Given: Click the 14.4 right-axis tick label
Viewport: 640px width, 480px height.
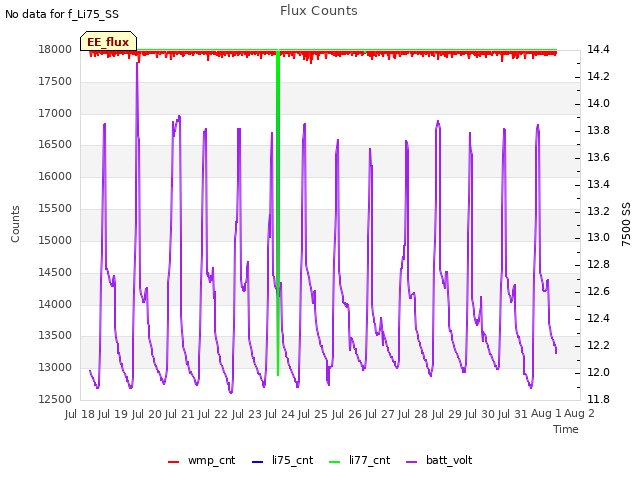Looking at the screenshot, I should point(598,49).
